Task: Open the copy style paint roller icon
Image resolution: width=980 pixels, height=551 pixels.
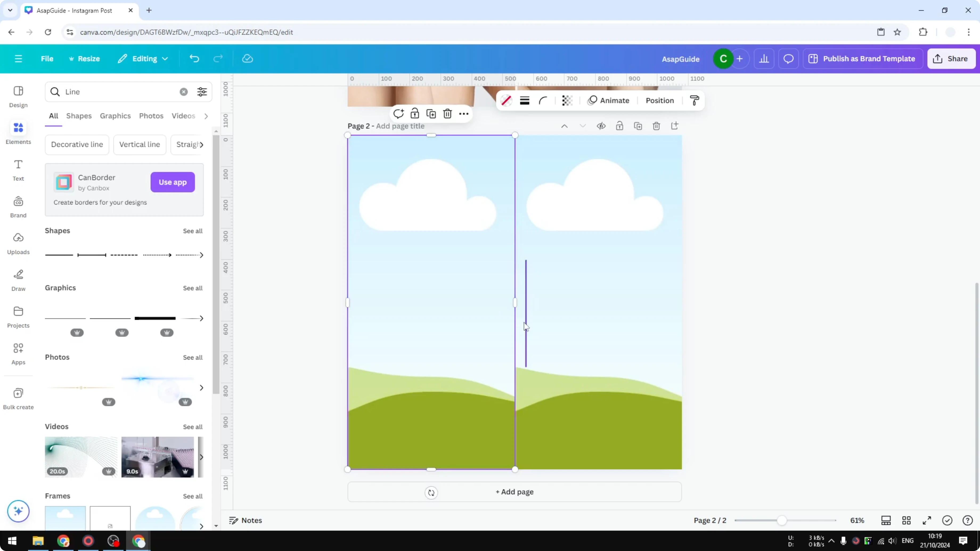Action: [694, 100]
